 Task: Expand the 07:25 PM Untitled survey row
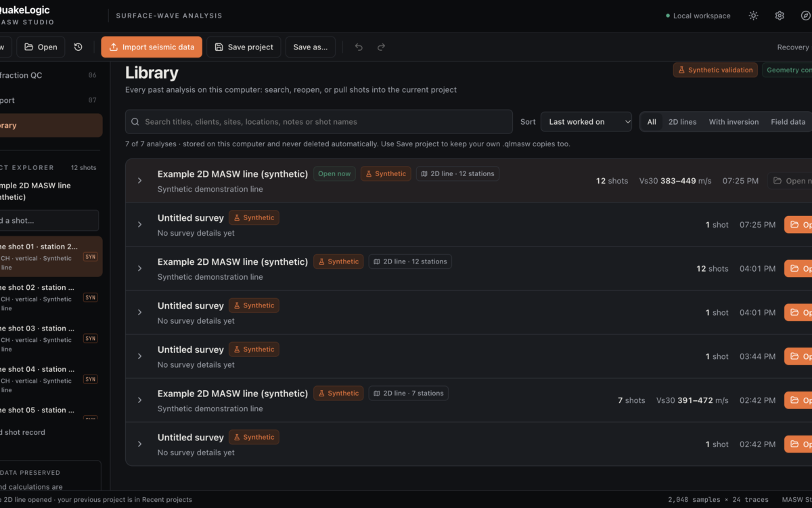pos(140,224)
